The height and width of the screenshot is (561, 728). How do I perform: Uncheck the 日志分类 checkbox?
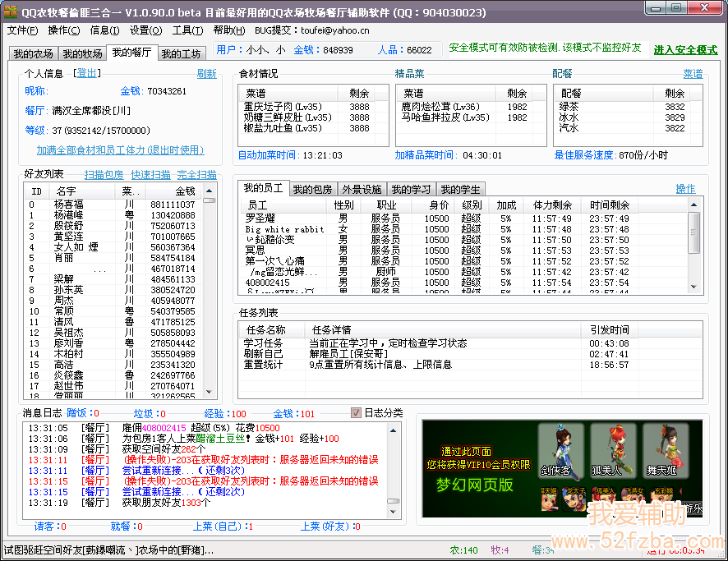[357, 413]
